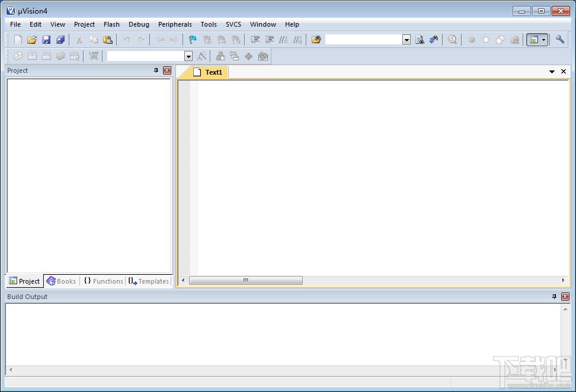The height and width of the screenshot is (392, 576).
Task: Click the Navigate Forwards arrow icon
Action: click(x=174, y=40)
